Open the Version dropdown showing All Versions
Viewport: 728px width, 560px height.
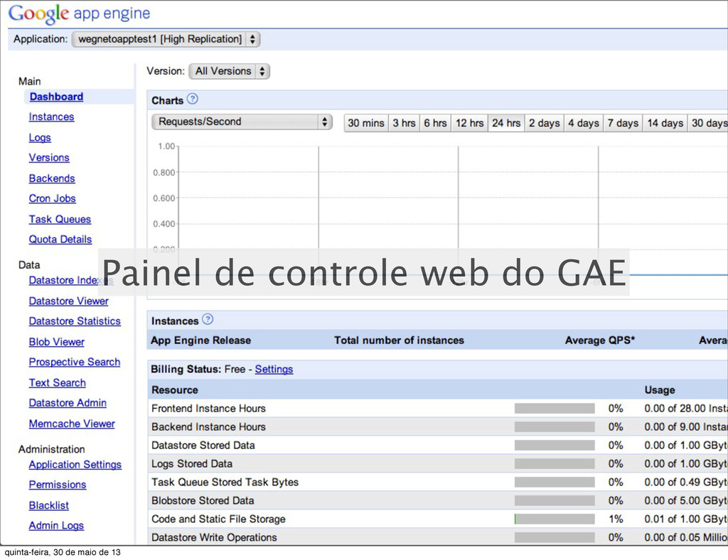(230, 71)
